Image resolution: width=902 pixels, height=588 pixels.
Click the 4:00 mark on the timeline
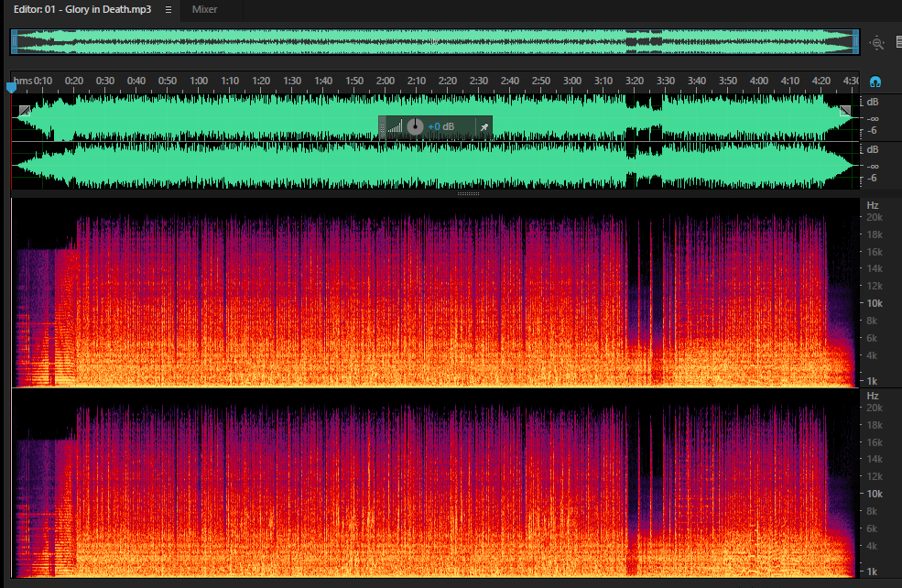pos(759,81)
